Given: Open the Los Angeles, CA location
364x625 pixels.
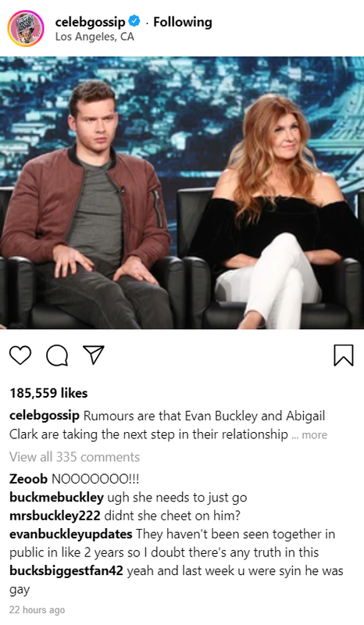Looking at the screenshot, I should coord(95,37).
